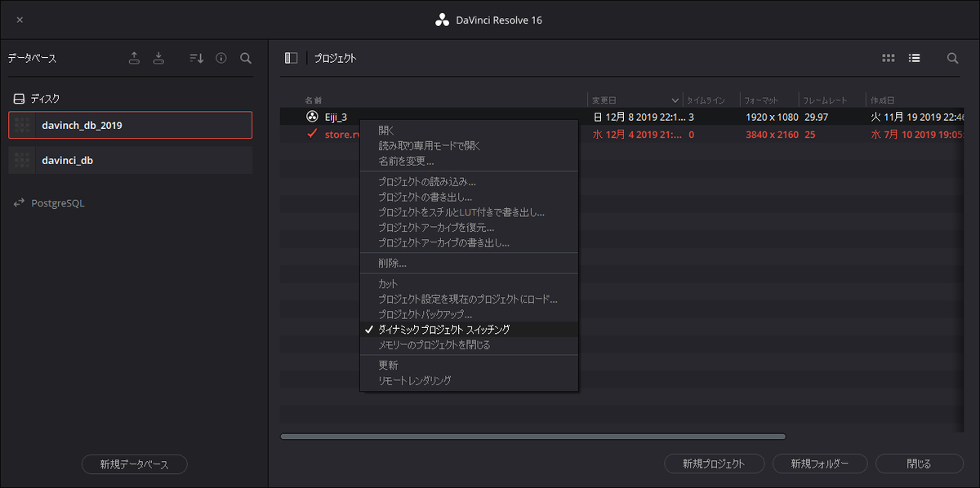Screen dimensions: 980x488
Task: Select the Eiji_3 project row name
Action: click(336, 117)
